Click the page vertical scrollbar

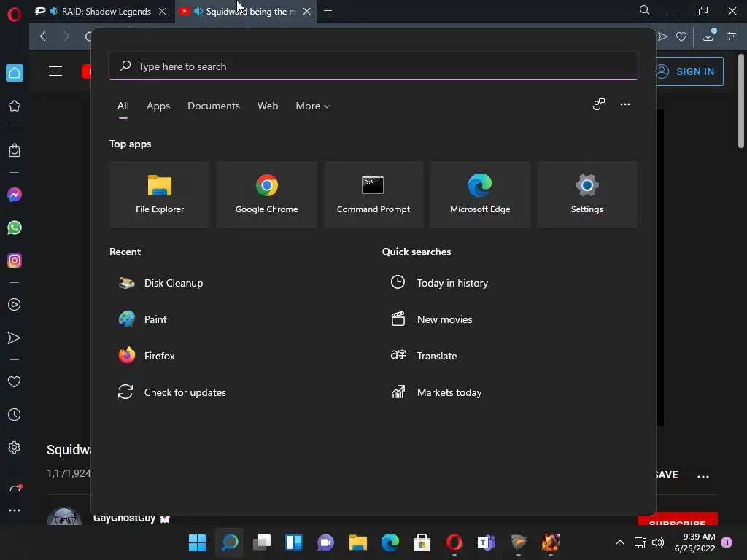741,101
